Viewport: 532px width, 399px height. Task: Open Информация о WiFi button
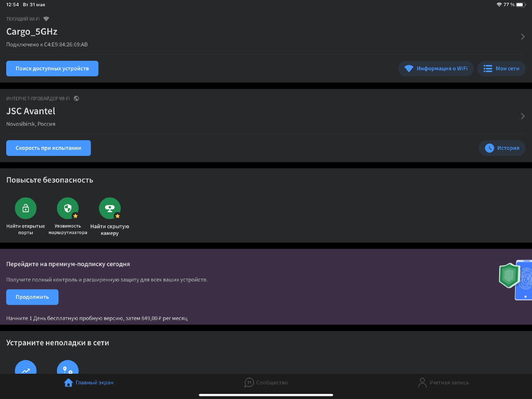point(436,69)
